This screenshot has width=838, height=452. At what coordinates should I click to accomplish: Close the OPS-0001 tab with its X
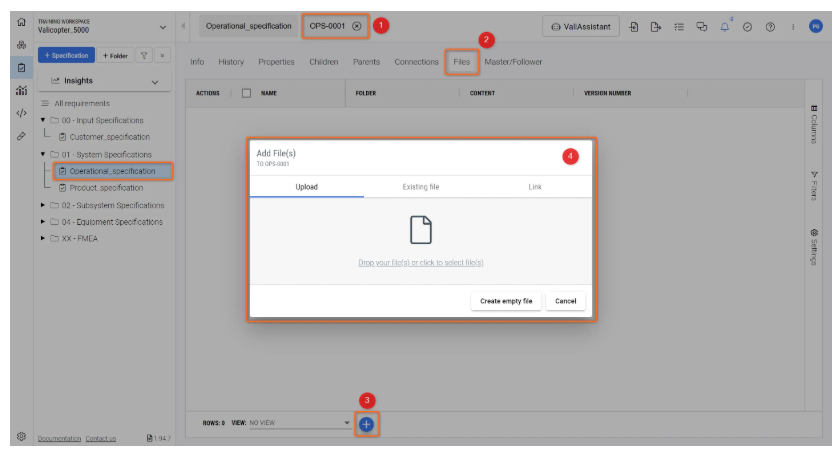[x=356, y=26]
